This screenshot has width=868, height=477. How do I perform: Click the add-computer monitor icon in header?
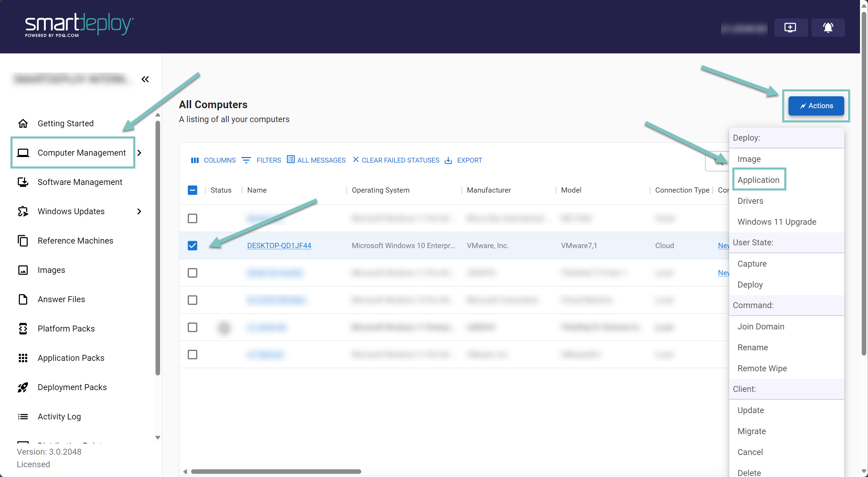click(x=790, y=27)
